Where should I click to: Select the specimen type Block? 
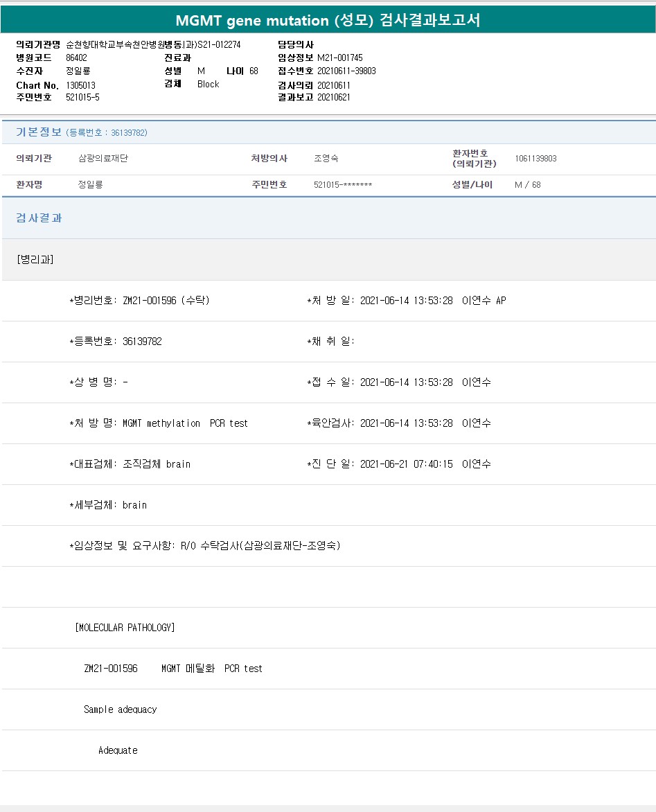[x=208, y=84]
